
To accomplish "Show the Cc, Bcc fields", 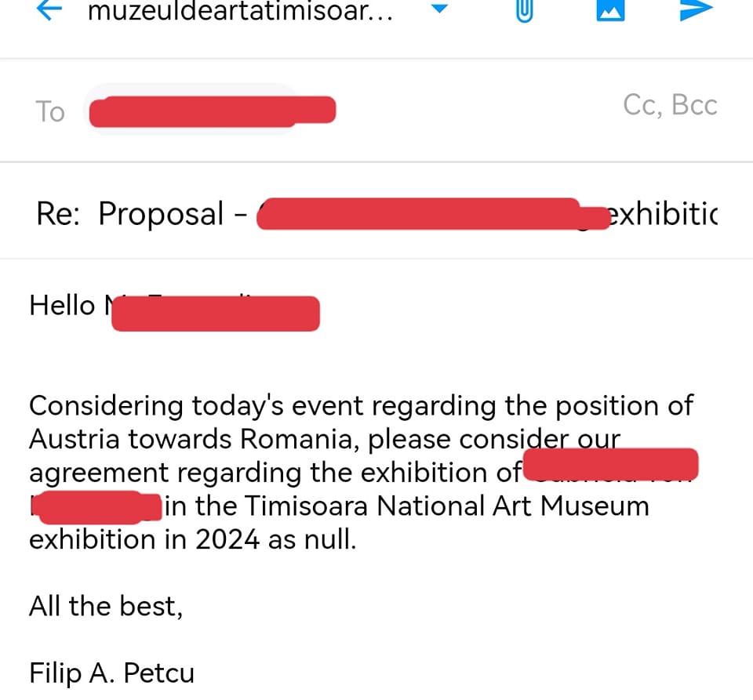I will (670, 105).
